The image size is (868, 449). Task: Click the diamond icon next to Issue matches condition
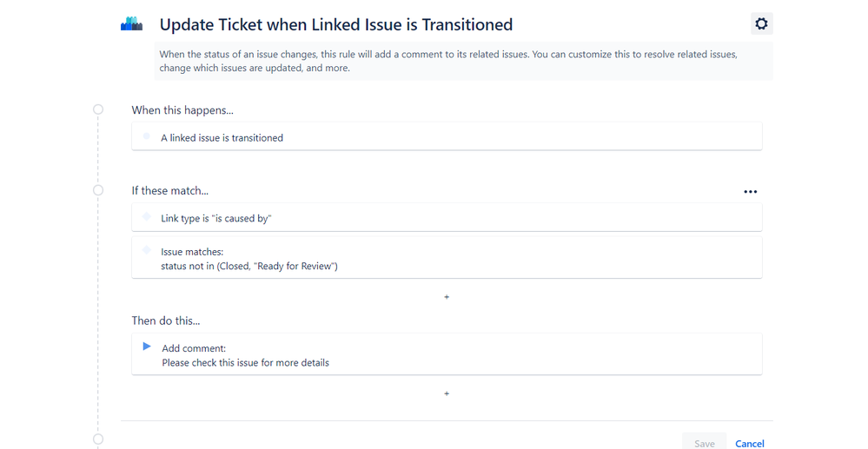pos(146,250)
